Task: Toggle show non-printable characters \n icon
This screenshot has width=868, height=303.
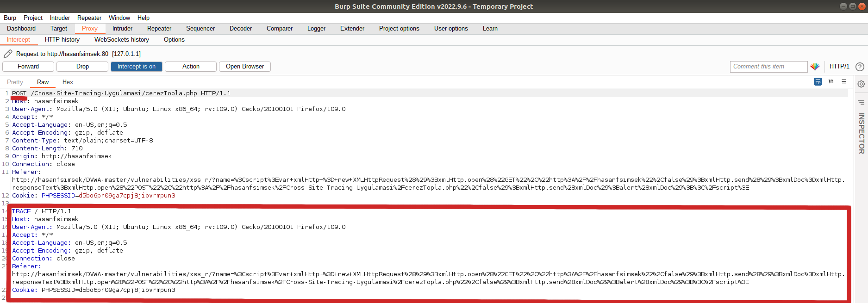Action: coord(831,81)
